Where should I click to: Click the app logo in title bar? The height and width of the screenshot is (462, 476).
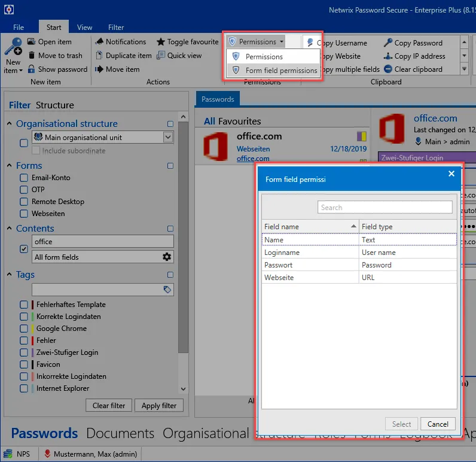9,10
